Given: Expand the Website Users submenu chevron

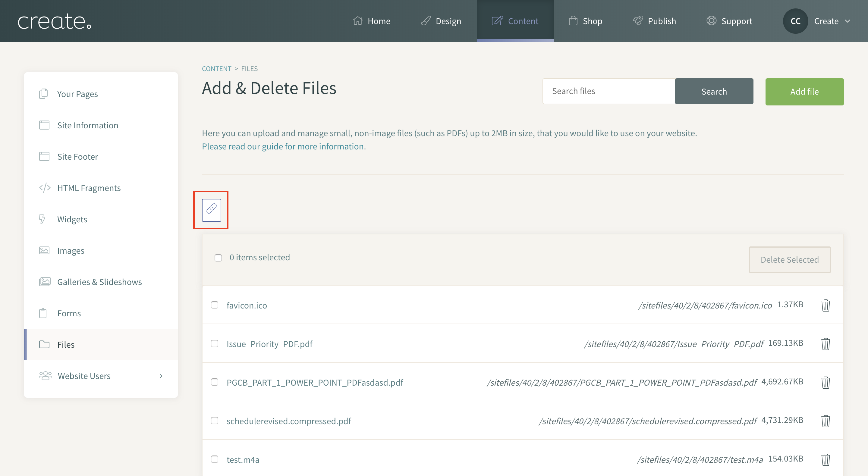Looking at the screenshot, I should pyautogui.click(x=161, y=376).
